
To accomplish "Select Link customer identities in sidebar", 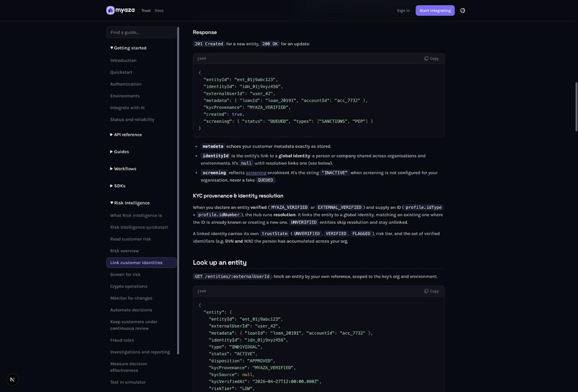I will click(x=141, y=263).
